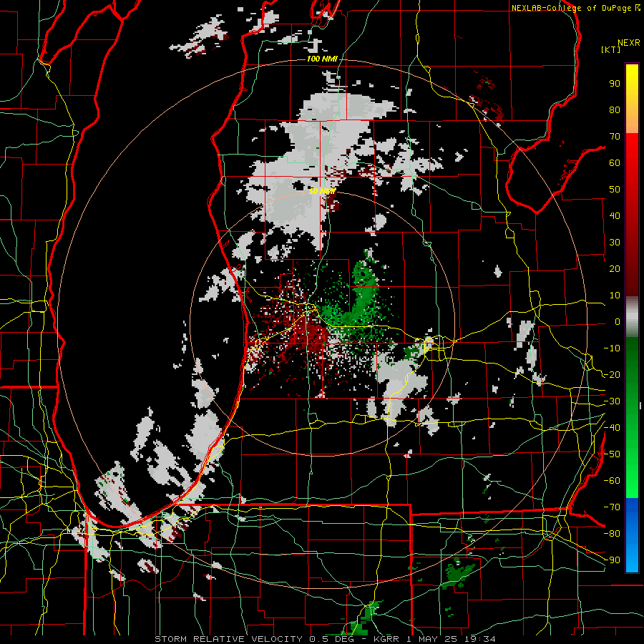
Task: Click the -50 knot legend value
Action: pyautogui.click(x=612, y=454)
